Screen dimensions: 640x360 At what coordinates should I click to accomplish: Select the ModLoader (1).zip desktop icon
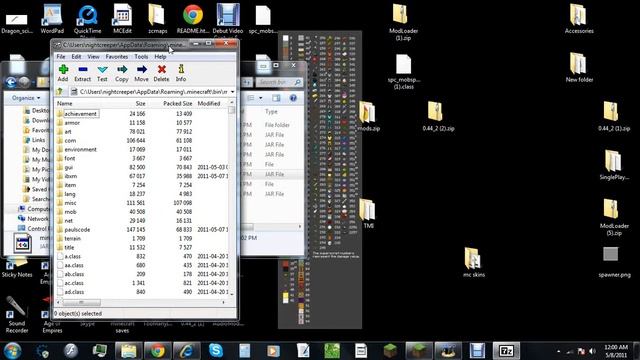click(403, 22)
